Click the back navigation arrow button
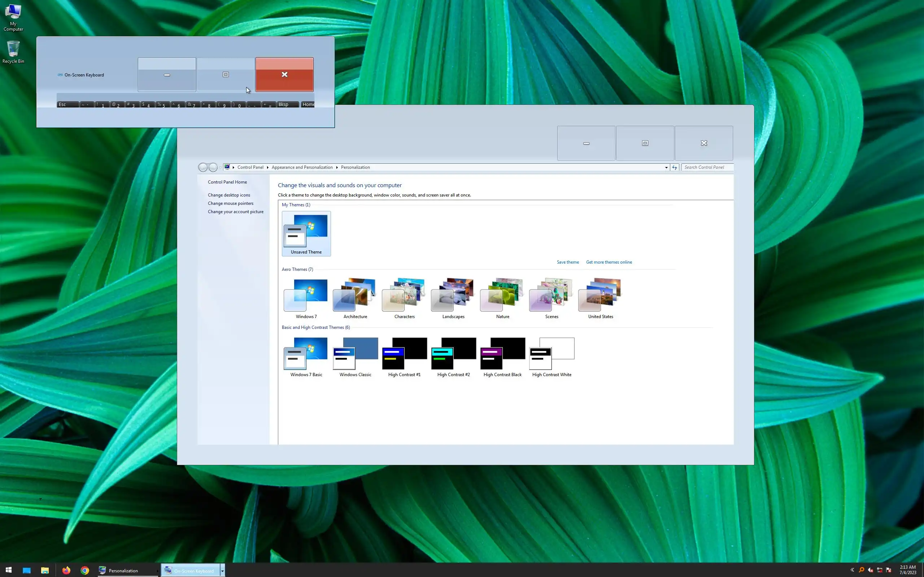The width and height of the screenshot is (924, 577). click(x=203, y=167)
